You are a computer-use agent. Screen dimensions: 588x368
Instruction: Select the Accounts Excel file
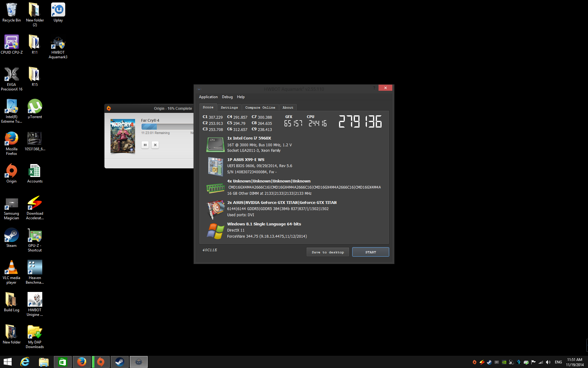point(35,173)
